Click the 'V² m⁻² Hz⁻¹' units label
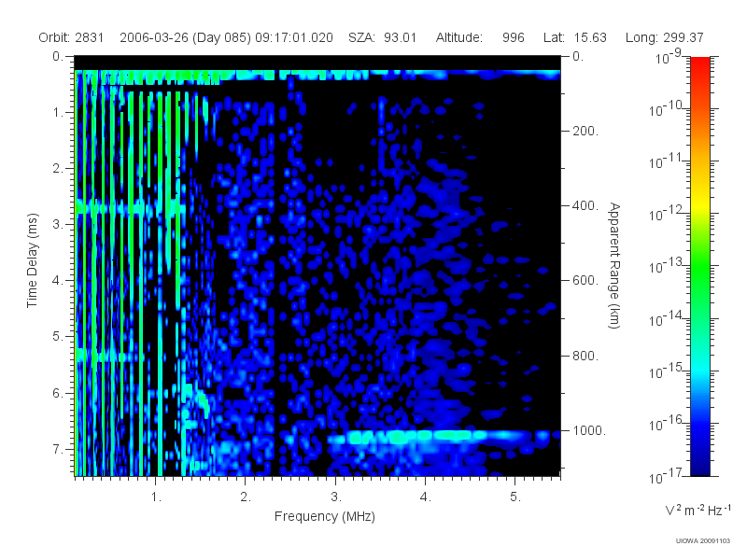The width and height of the screenshot is (747, 560). [698, 510]
